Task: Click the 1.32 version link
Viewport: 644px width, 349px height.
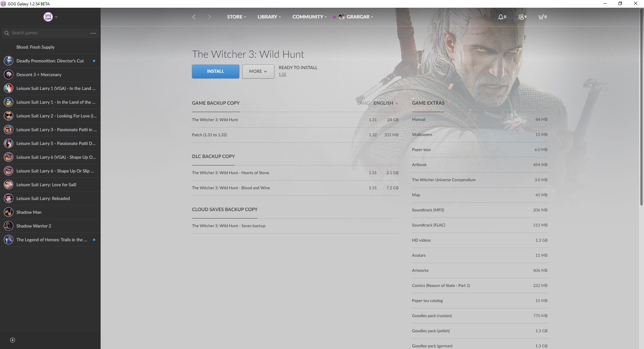Action: [x=282, y=74]
